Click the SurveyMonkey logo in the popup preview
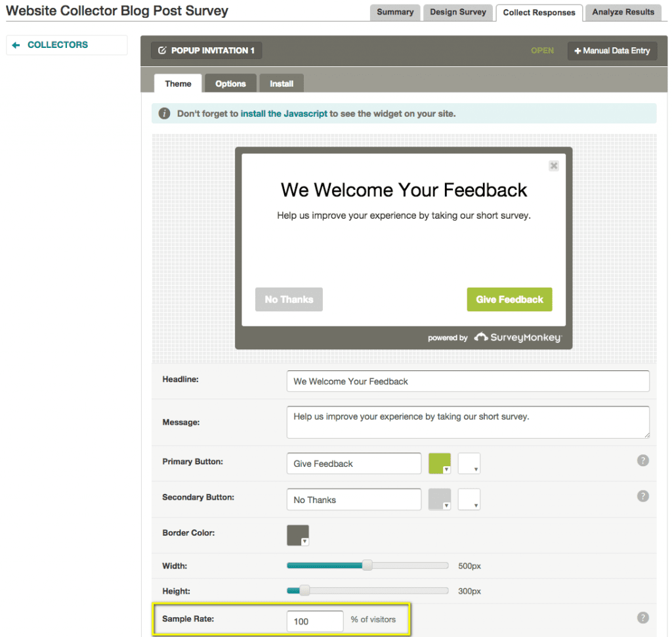This screenshot has width=672, height=637. pos(518,338)
